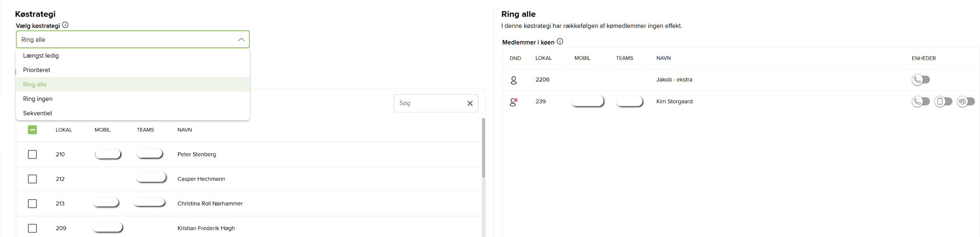Image resolution: width=980 pixels, height=237 pixels.
Task: Click DND status icon for Kim Storgaard
Action: point(513,102)
